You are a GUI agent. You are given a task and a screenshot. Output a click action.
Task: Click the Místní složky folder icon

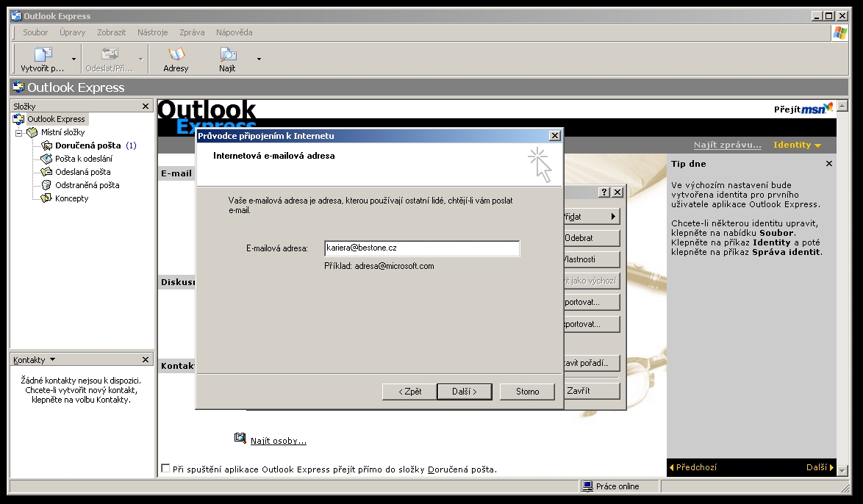pos(32,132)
